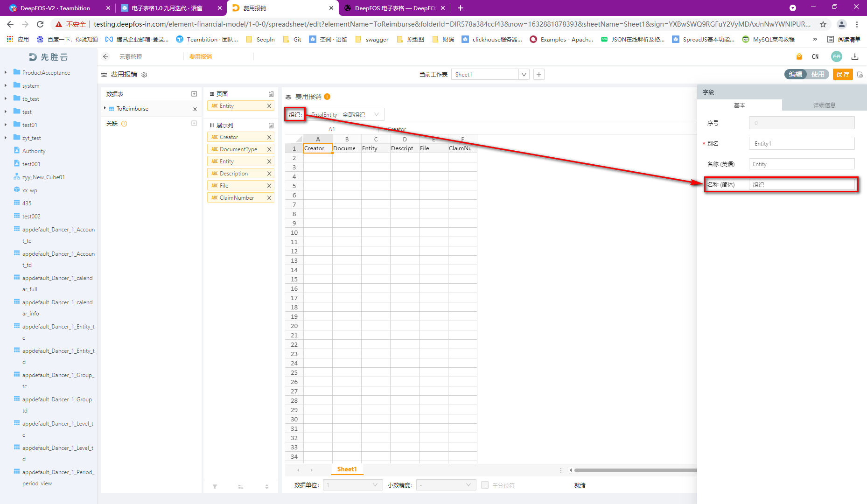This screenshot has width=867, height=504.
Task: Switch to 编辑 mode
Action: [796, 74]
